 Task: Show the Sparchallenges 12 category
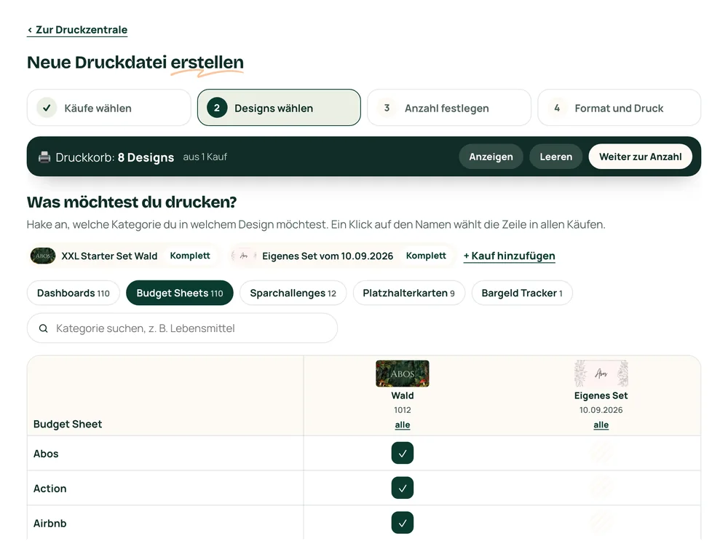[x=293, y=293]
